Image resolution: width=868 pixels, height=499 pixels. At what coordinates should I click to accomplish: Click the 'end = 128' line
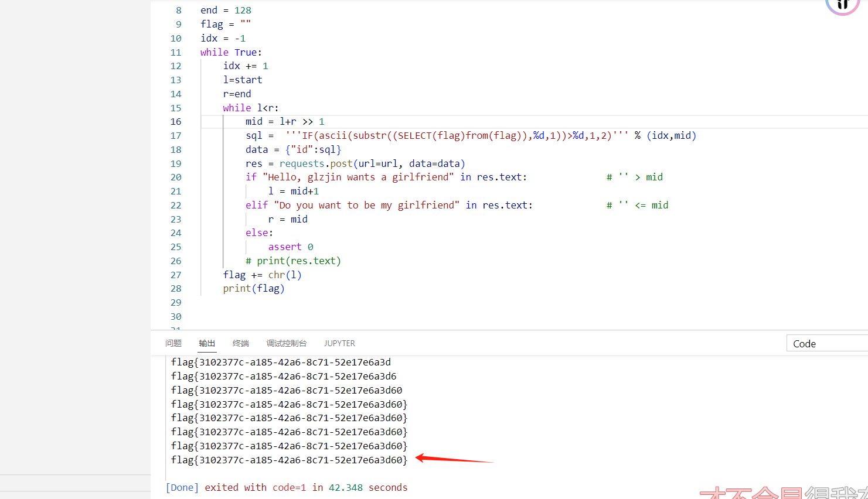pos(226,11)
